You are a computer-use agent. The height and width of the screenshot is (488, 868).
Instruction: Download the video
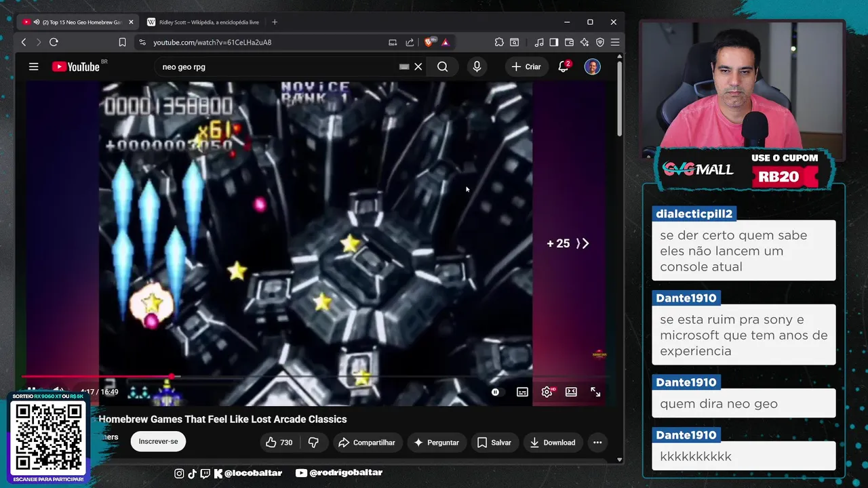(x=553, y=443)
